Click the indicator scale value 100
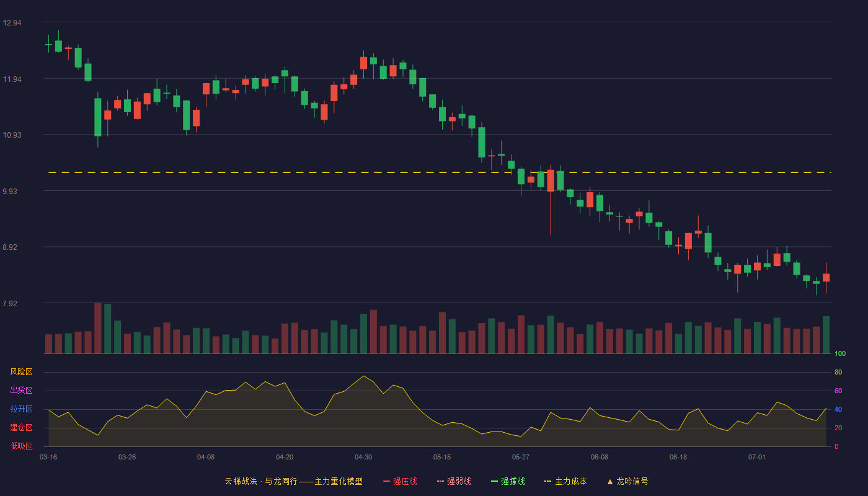The image size is (868, 496). click(x=840, y=354)
